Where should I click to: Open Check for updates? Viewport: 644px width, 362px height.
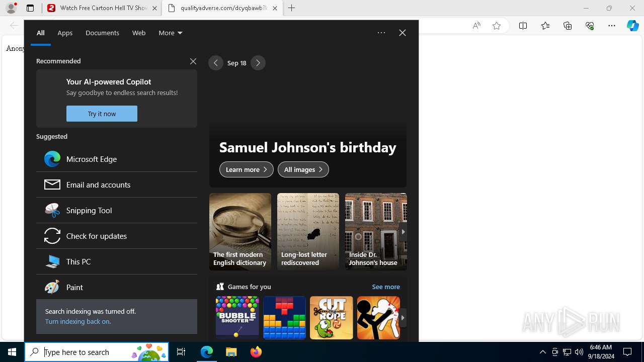point(117,236)
